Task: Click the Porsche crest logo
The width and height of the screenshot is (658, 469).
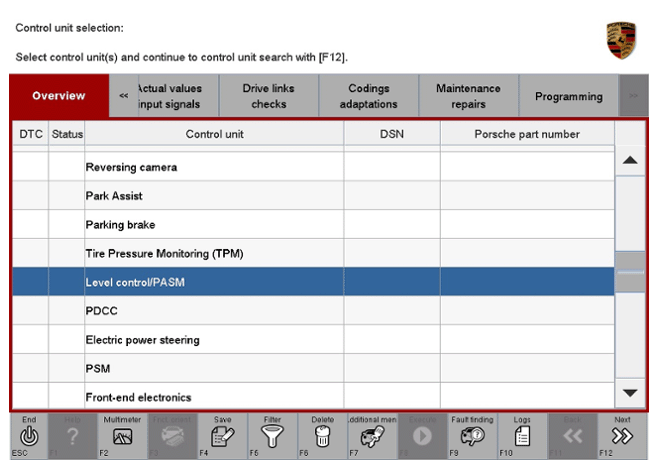Action: [621, 40]
